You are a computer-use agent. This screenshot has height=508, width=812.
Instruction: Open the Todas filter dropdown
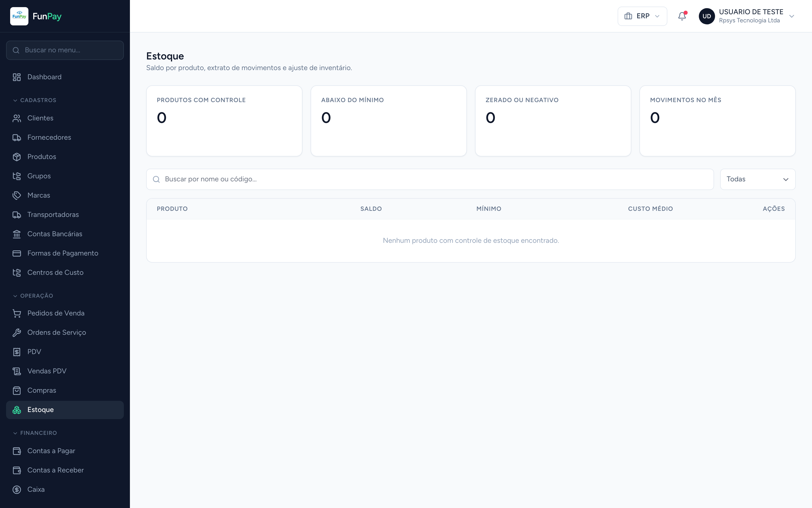click(x=758, y=179)
